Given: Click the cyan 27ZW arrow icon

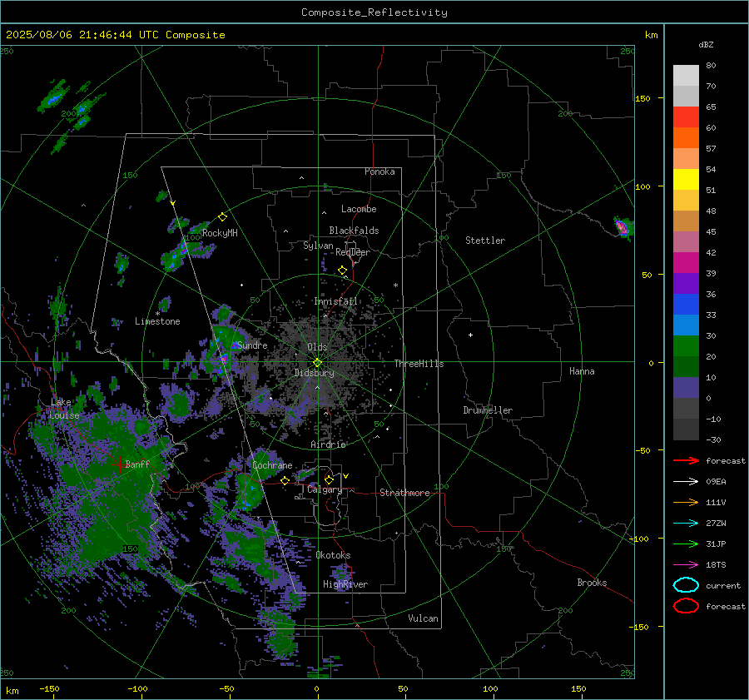Looking at the screenshot, I should (x=686, y=524).
